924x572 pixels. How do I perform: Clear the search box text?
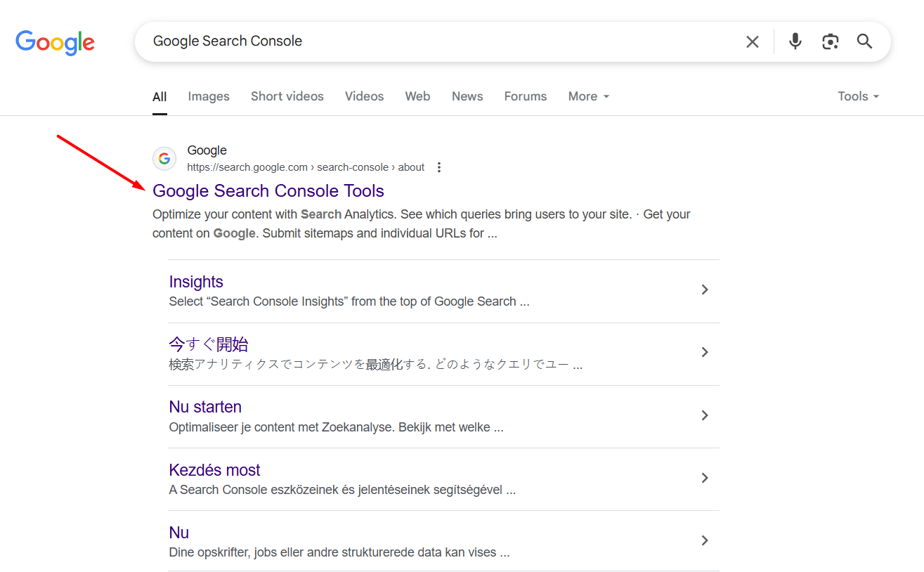(x=752, y=42)
